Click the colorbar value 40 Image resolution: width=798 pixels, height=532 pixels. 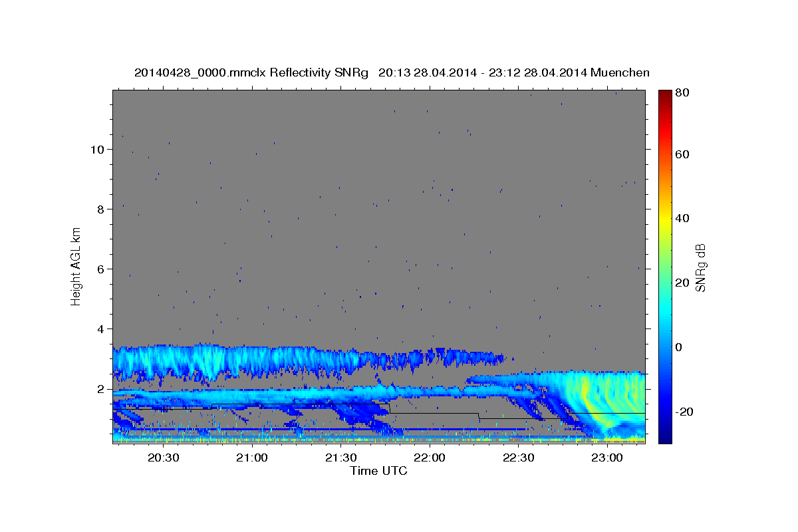pos(682,218)
